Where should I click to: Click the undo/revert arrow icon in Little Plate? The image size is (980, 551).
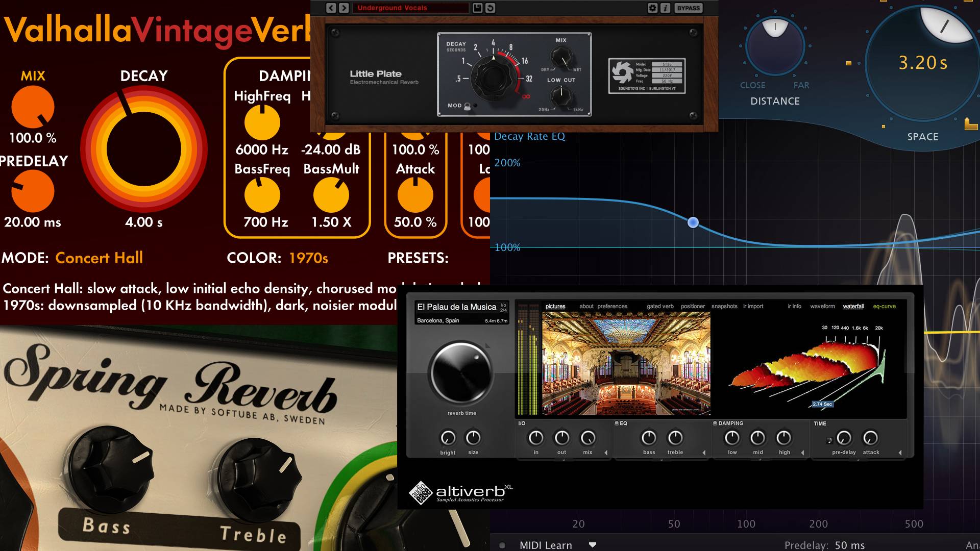(x=490, y=8)
